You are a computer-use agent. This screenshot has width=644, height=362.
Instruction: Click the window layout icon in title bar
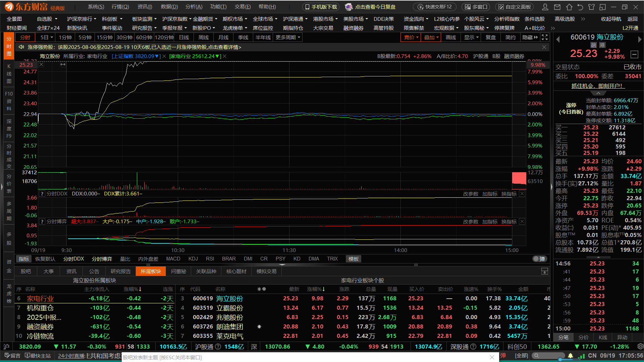coord(603,7)
